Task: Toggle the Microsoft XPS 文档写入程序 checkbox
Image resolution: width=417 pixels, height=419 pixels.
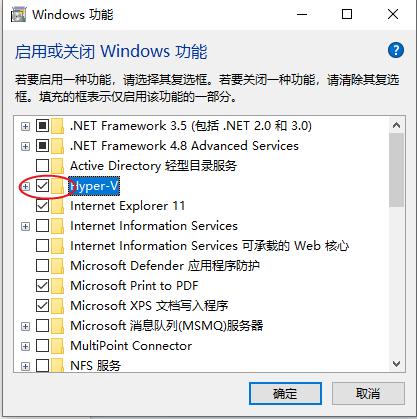Action: [43, 306]
